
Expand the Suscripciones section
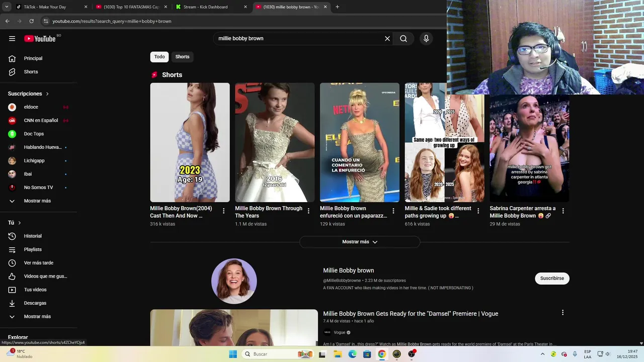29,94
